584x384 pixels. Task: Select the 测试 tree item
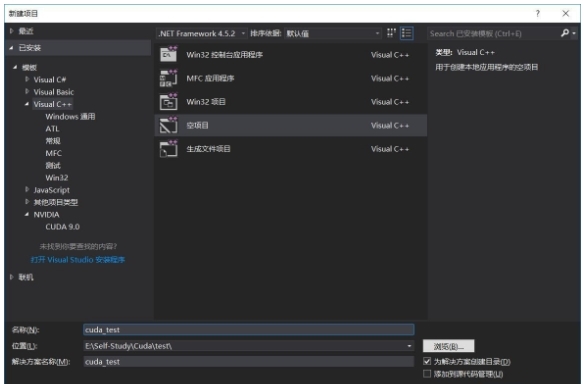(x=53, y=165)
